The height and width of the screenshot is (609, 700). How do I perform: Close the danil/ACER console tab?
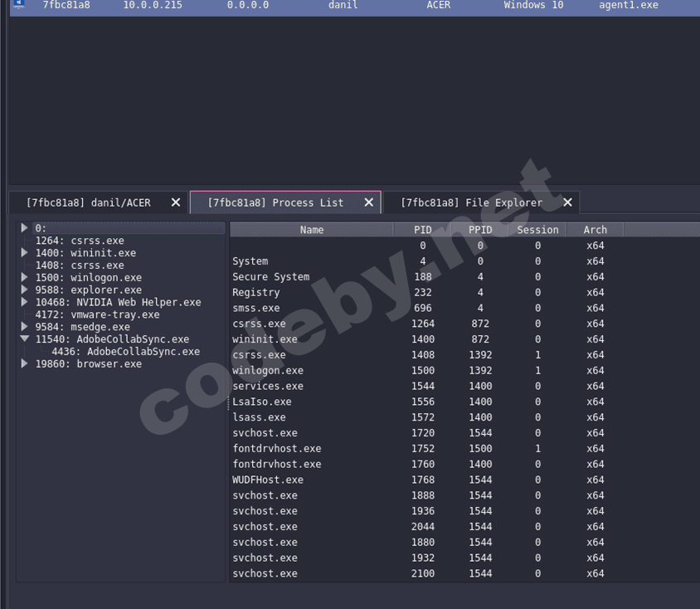click(176, 202)
